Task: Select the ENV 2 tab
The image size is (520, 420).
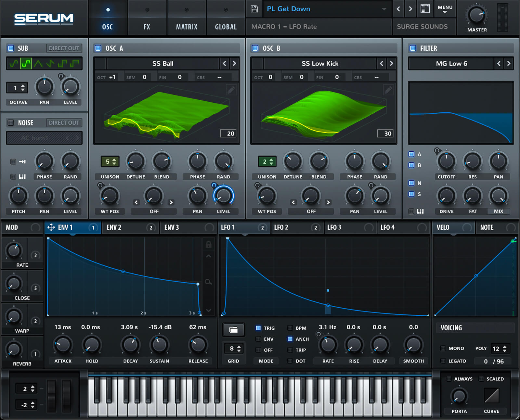Action: pyautogui.click(x=130, y=227)
